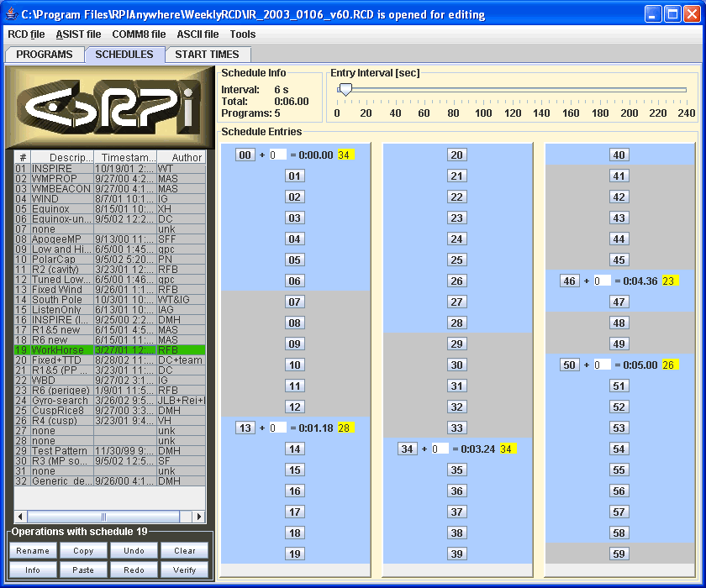The width and height of the screenshot is (706, 588).
Task: Open the COMM8 file menu
Action: point(139,34)
